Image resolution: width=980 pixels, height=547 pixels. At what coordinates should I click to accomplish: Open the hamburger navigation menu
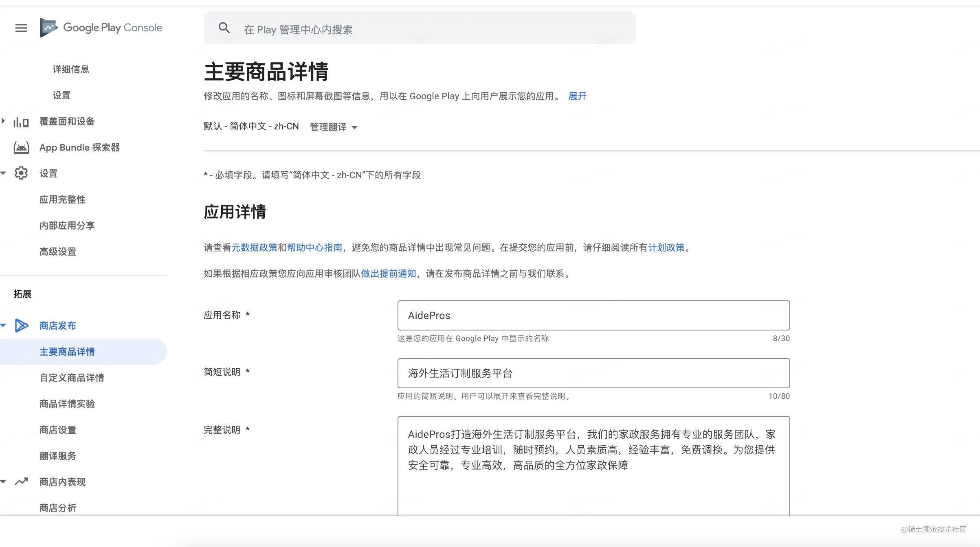click(x=21, y=28)
